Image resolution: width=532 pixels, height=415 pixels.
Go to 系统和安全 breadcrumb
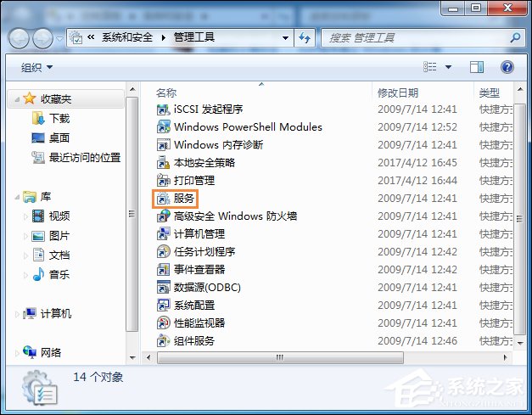point(127,37)
